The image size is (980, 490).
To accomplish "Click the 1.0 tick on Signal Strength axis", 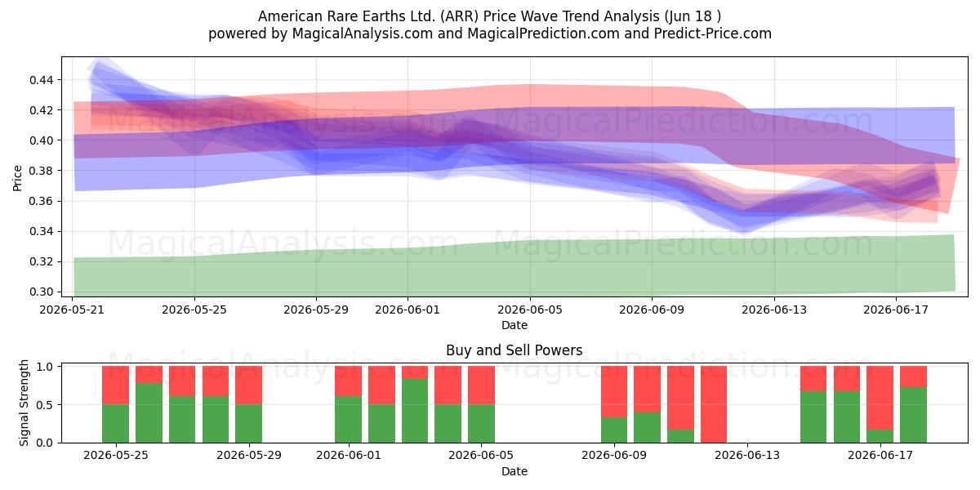I will click(46, 367).
